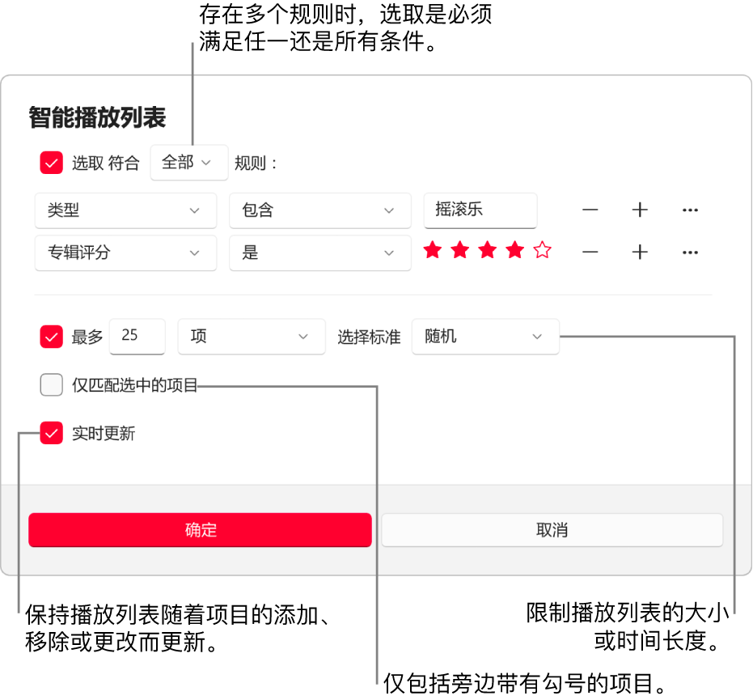This screenshot has width=753, height=700.
Task: Open more options for the 专辑评分 rule
Action: (x=689, y=252)
